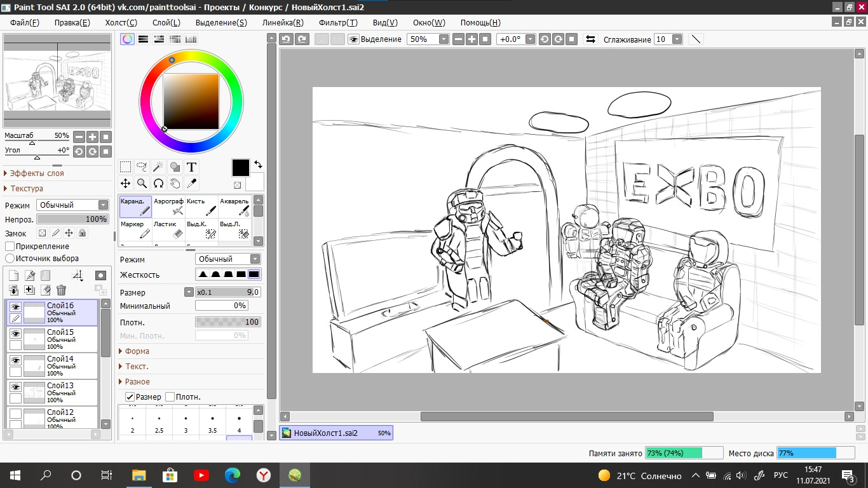Flip canvas horizontally with double-arrow icon
868x488 pixels.
(x=590, y=39)
